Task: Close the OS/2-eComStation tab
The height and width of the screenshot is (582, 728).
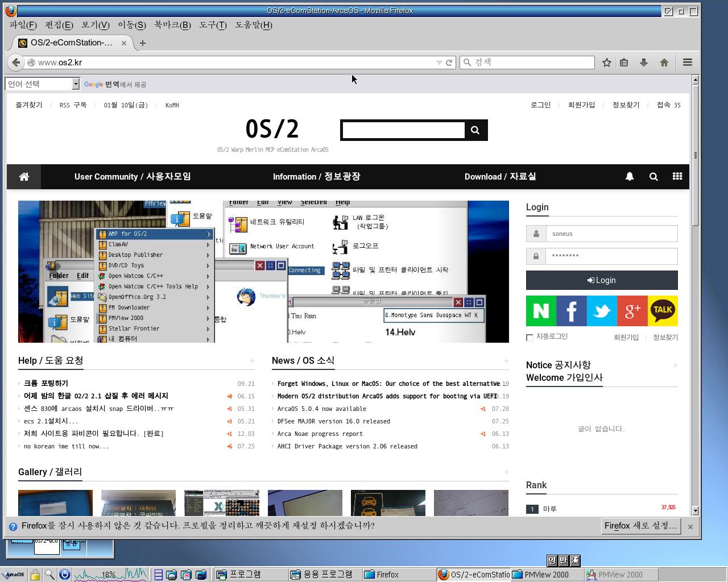Action: coord(124,43)
